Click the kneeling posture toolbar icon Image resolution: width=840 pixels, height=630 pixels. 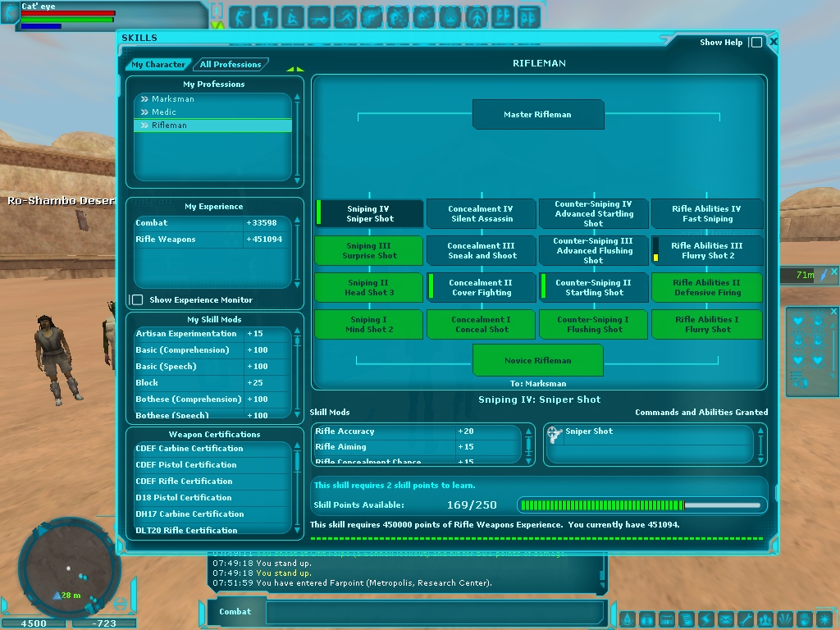tap(266, 16)
